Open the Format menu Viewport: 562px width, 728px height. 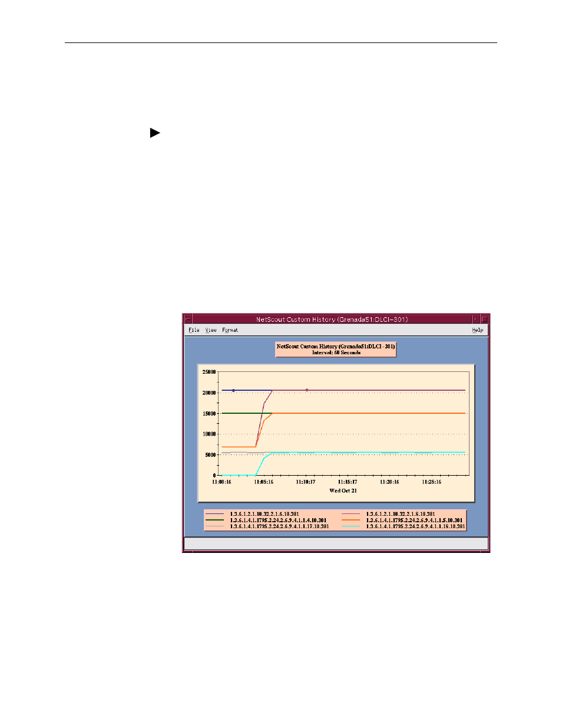click(230, 330)
